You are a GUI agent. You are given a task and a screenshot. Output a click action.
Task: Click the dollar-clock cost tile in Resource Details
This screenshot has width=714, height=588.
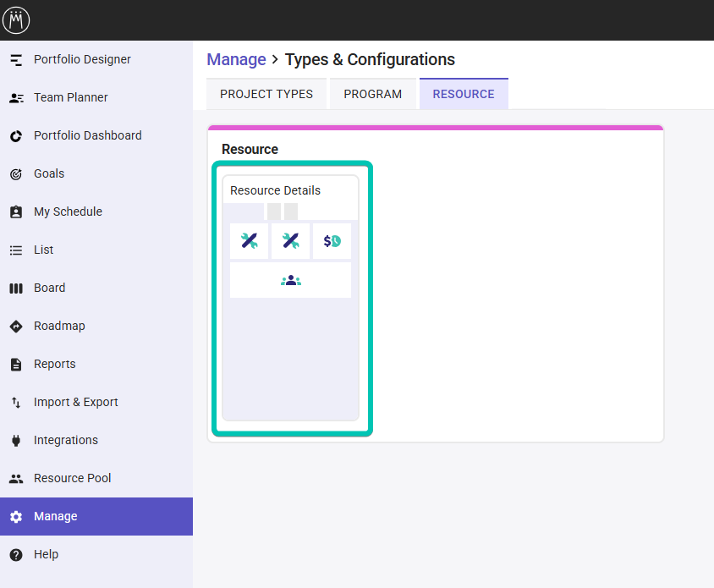click(332, 241)
